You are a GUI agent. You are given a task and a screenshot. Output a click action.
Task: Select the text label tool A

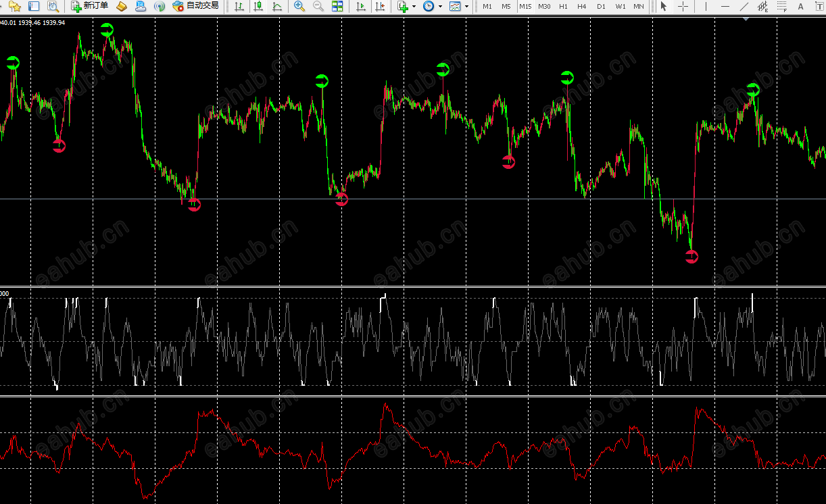pos(801,6)
